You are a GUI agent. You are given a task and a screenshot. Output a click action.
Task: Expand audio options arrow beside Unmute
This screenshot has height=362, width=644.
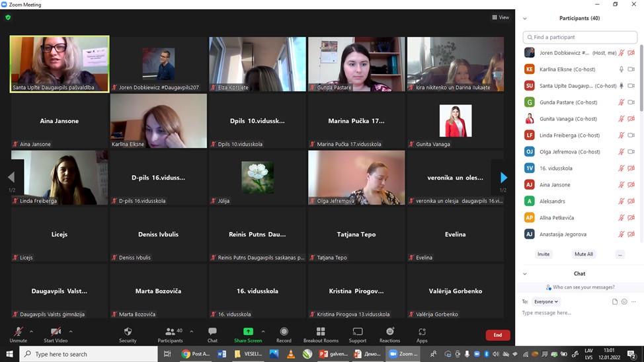32,331
